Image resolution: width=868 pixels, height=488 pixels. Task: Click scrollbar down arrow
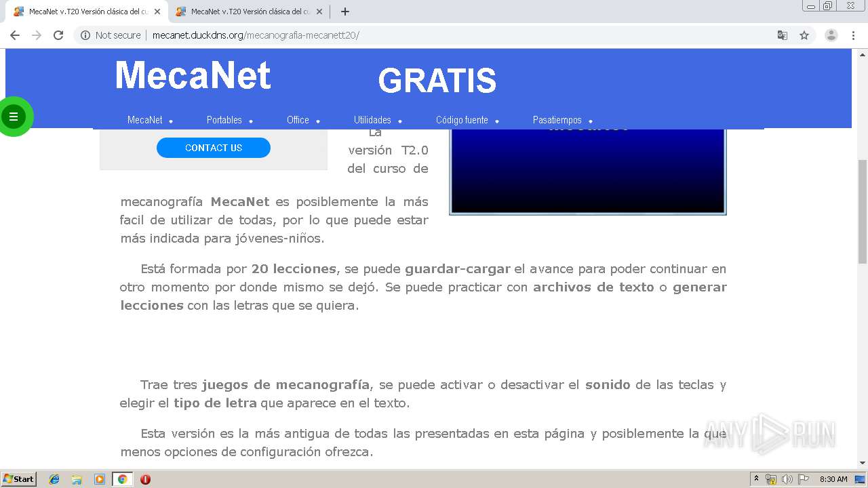pos(863,463)
